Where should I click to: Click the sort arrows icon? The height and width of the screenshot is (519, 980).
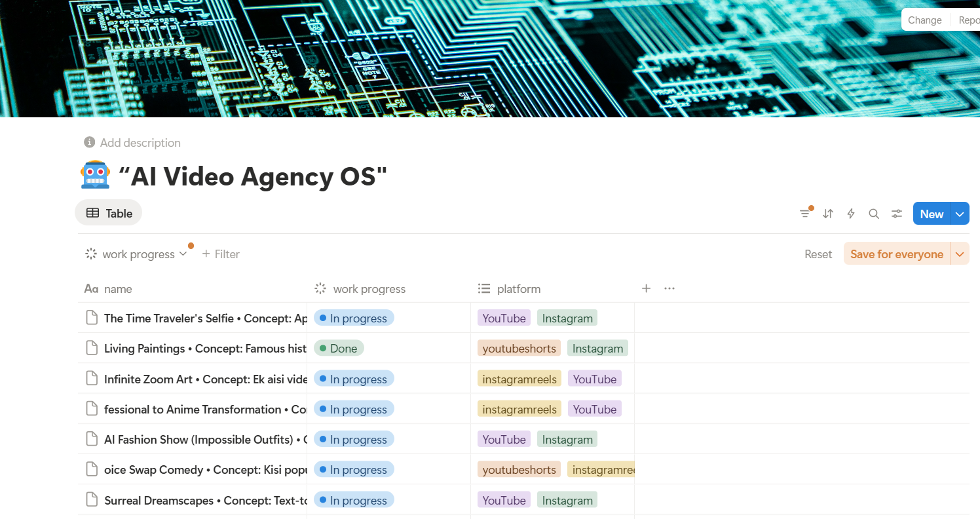(x=827, y=213)
